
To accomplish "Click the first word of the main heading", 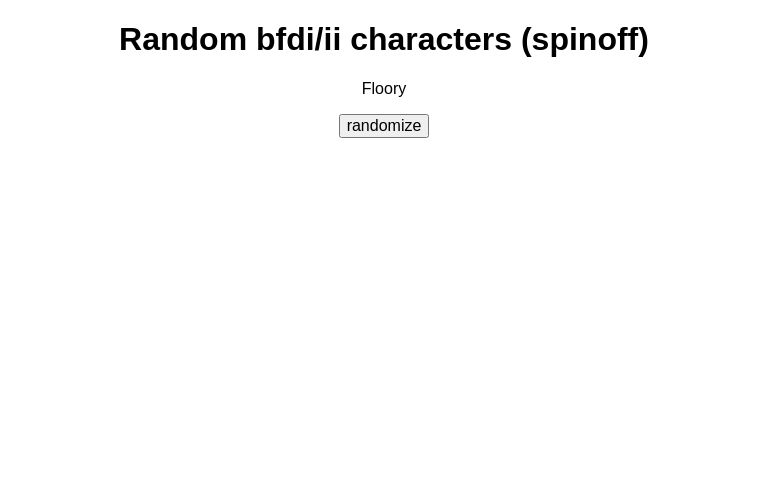I will [x=183, y=39].
